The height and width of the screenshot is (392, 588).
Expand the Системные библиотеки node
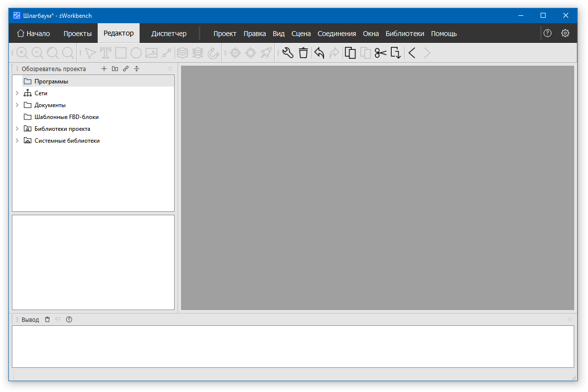(x=17, y=140)
